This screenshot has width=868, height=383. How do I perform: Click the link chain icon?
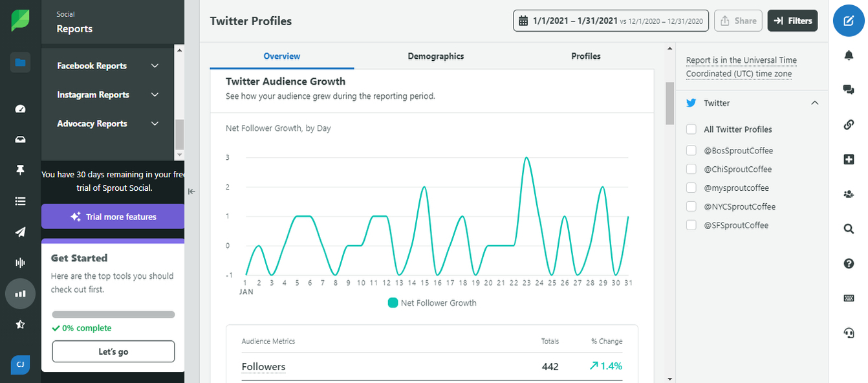(849, 125)
